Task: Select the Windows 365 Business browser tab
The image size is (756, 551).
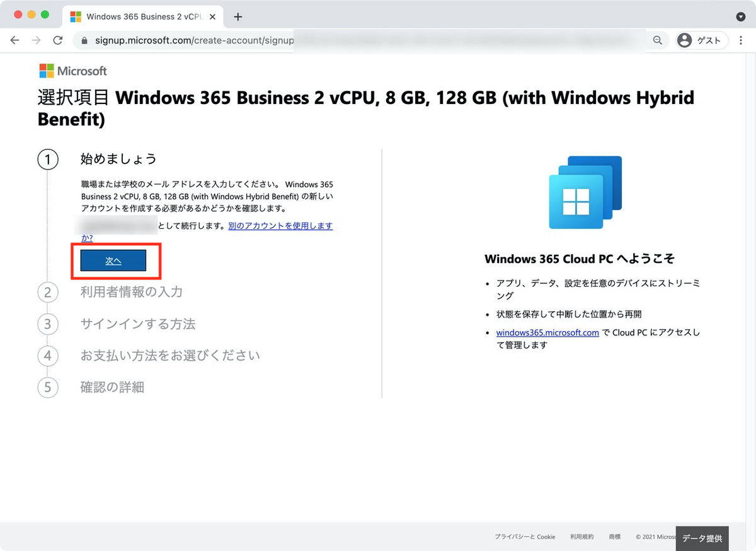Action: coord(144,17)
